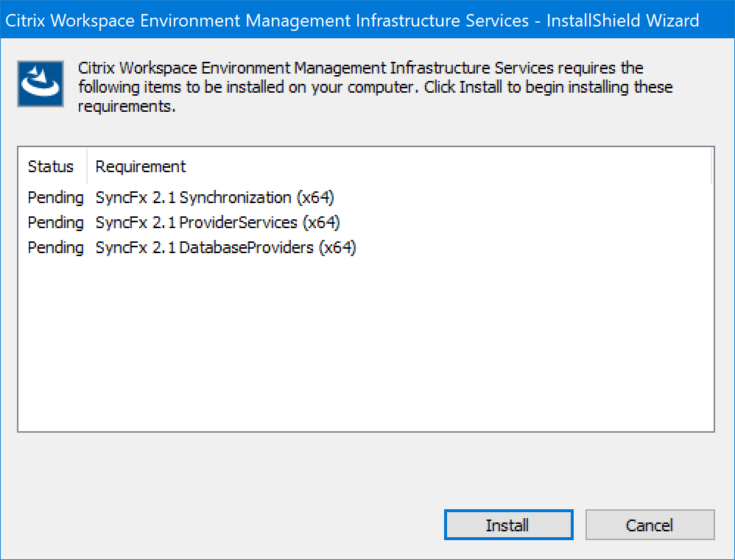Select the SyncFx 2.1 DatabaseProviders (x64) requirement
The image size is (735, 560).
[225, 248]
